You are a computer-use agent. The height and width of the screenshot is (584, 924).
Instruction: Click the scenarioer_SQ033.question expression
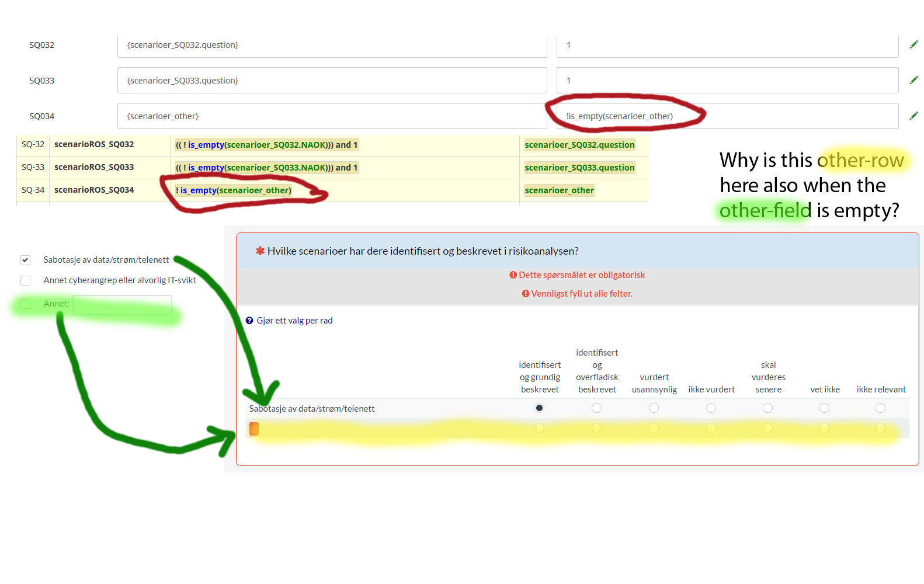coord(579,168)
